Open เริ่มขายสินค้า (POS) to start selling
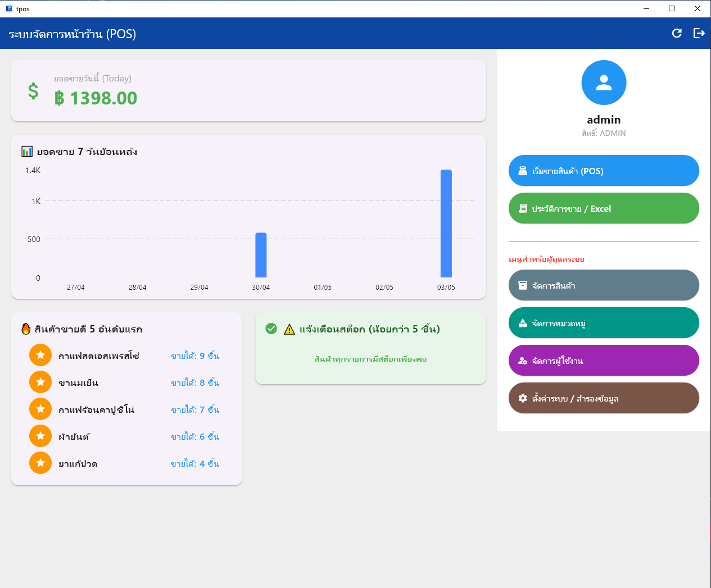Screen dimensions: 711x588 tap(604, 171)
